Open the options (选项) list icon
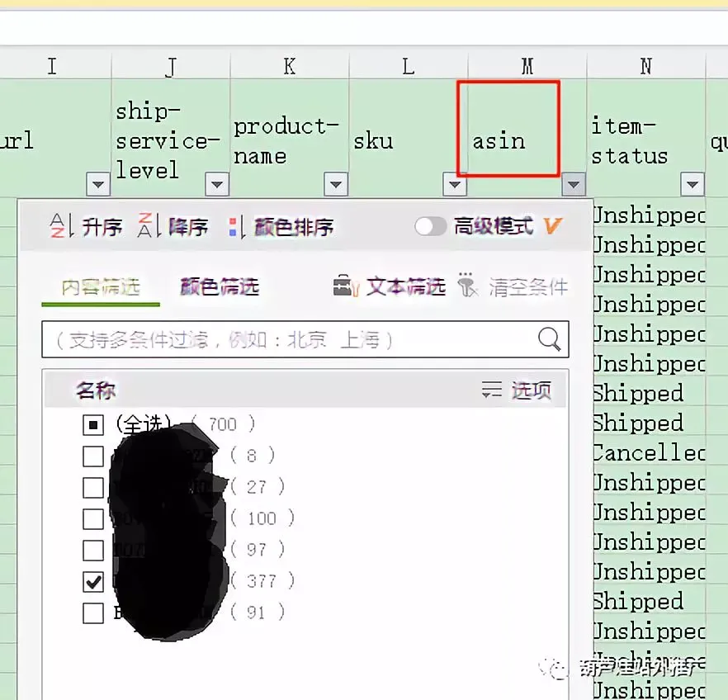This screenshot has height=700, width=728. click(x=492, y=390)
